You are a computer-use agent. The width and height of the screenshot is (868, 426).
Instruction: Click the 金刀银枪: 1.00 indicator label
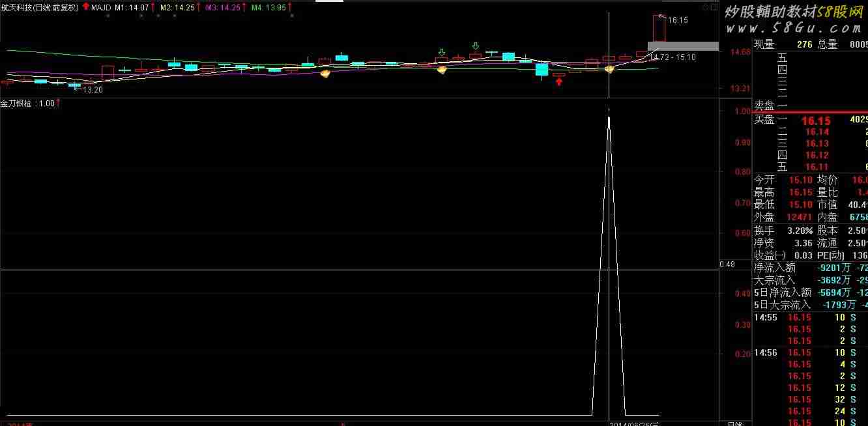(x=27, y=103)
